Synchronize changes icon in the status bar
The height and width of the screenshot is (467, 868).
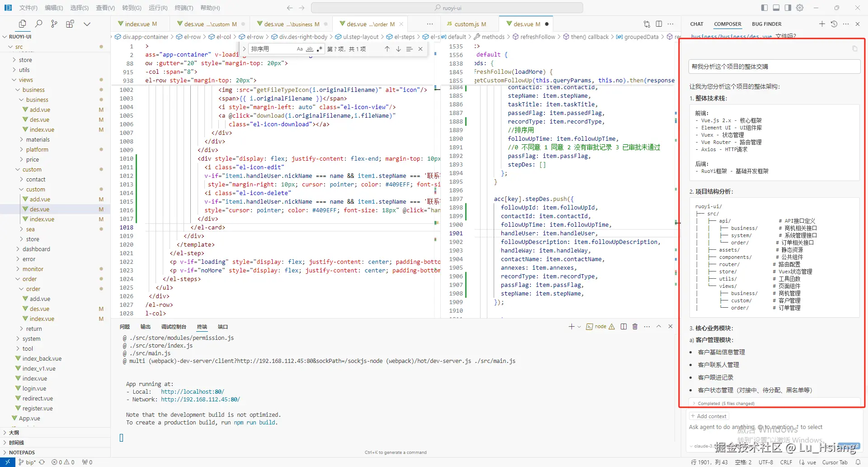point(42,462)
